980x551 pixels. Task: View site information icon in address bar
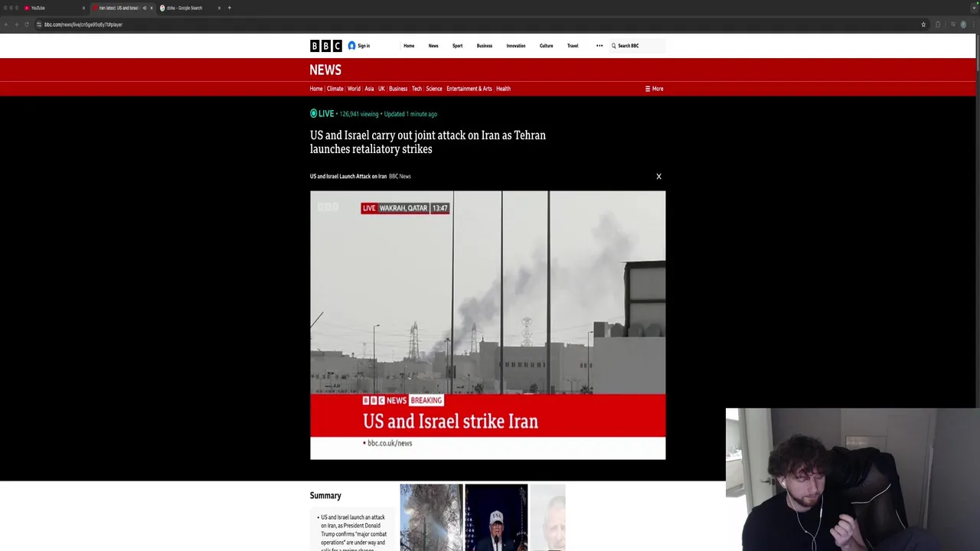click(38, 24)
